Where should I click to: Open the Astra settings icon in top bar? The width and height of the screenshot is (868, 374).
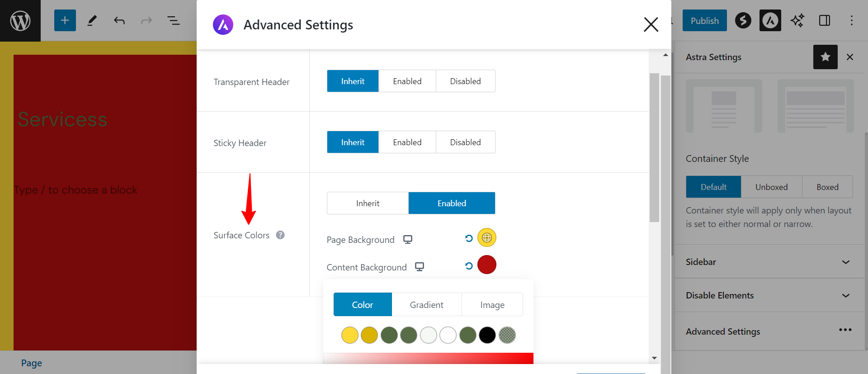(x=770, y=20)
